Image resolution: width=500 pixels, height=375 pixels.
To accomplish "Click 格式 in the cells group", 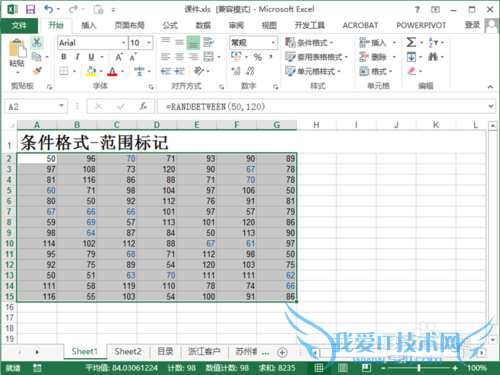I will point(376,71).
